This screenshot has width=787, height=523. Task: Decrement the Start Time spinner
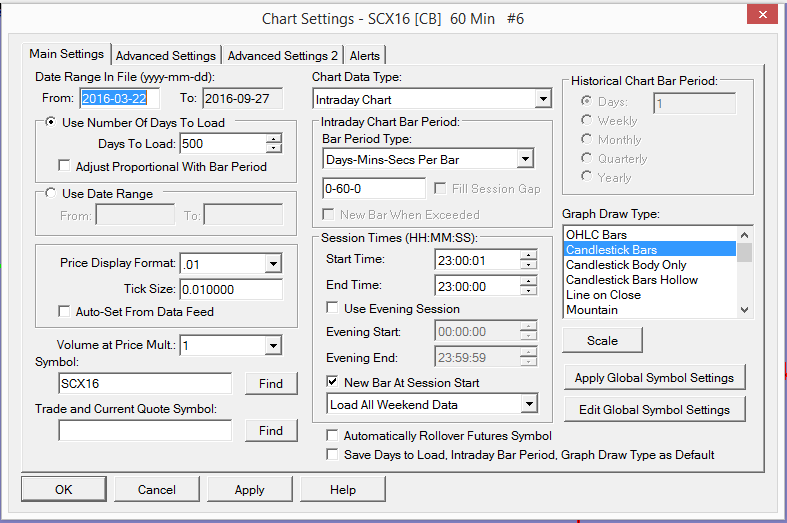pos(528,265)
